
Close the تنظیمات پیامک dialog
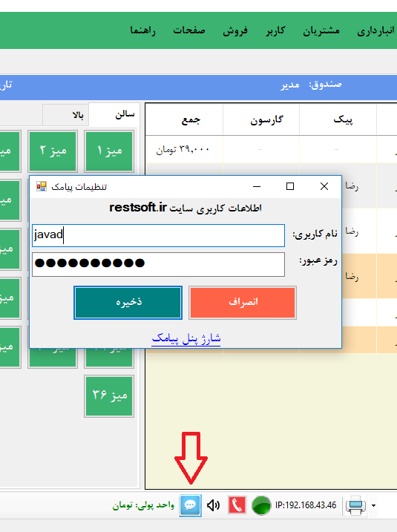click(x=324, y=186)
